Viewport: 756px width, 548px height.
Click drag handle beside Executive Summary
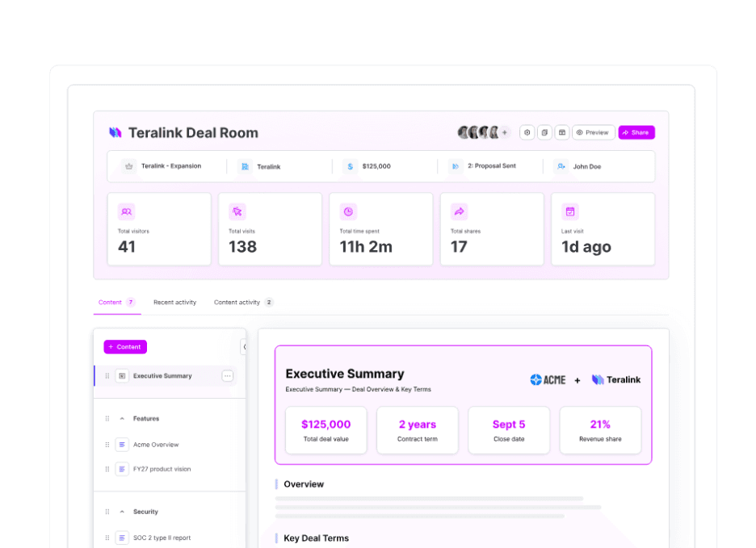pyautogui.click(x=107, y=376)
